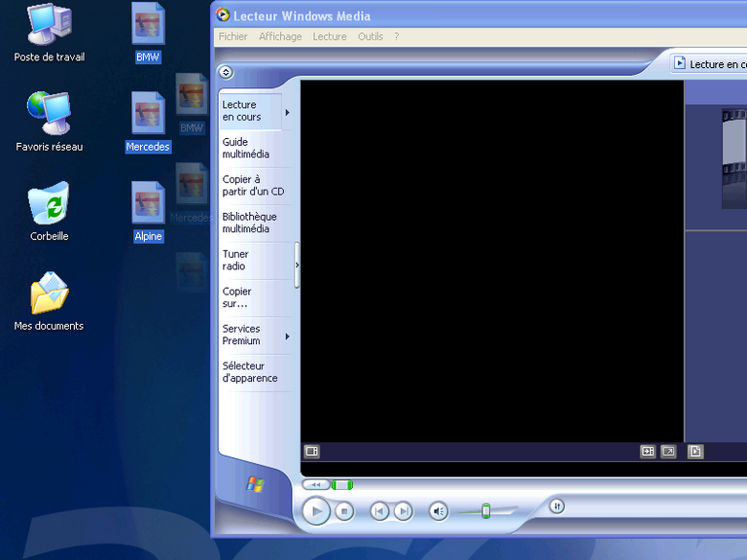Open Lecture en cours playlist dropdown

[x=710, y=64]
